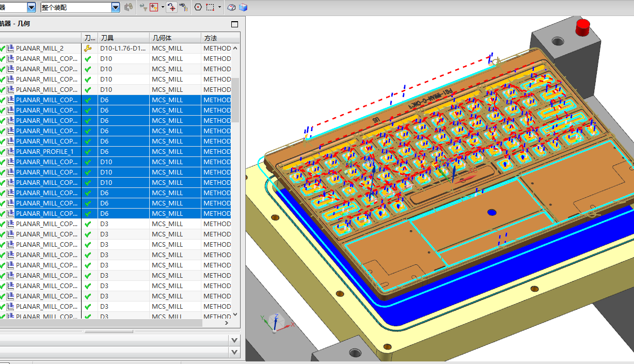Click the hexagon with red center dot icon

tap(198, 7)
